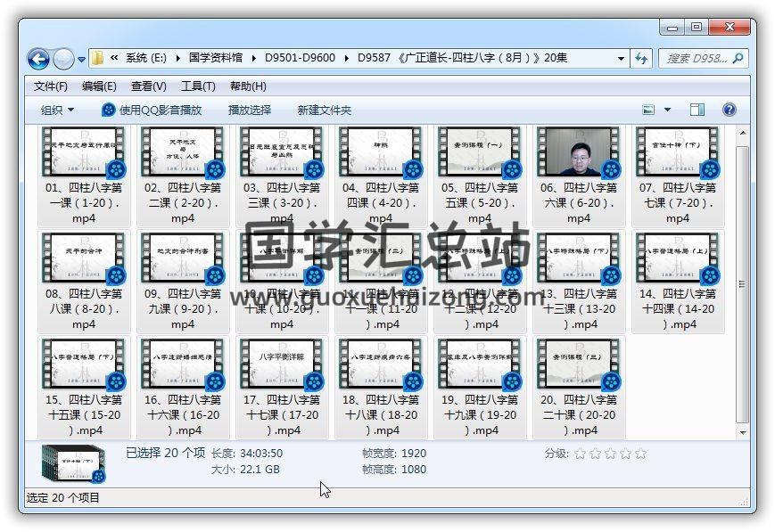The width and height of the screenshot is (775, 532).
Task: Open the recent pages dropdown arrow
Action: pyautogui.click(x=82, y=60)
